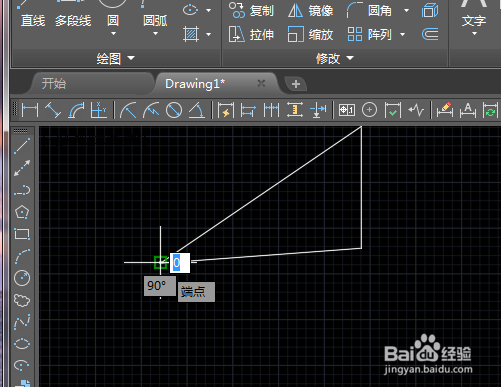This screenshot has height=387, width=501.
Task: Open the 阵列 dropdown arrow
Action: coord(402,34)
